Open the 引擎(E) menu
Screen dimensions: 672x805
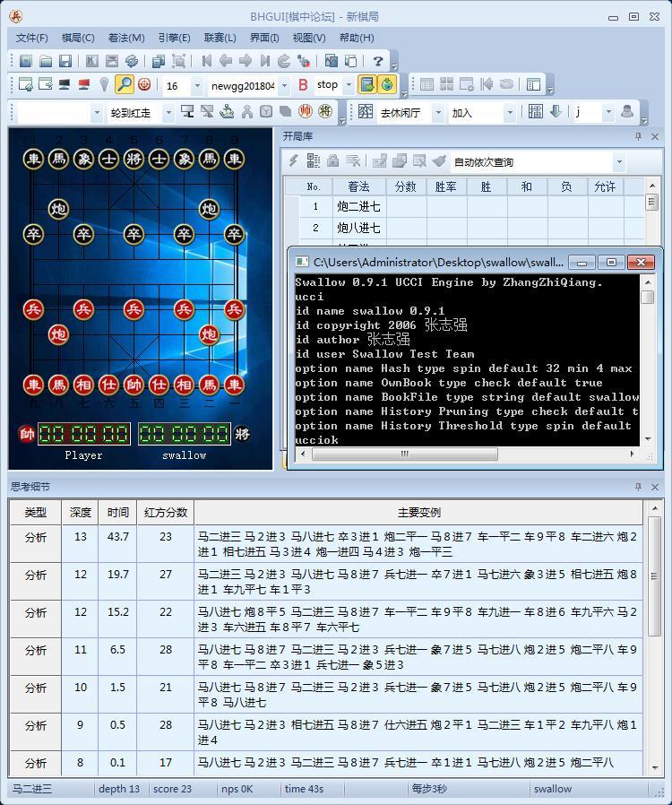[x=174, y=38]
